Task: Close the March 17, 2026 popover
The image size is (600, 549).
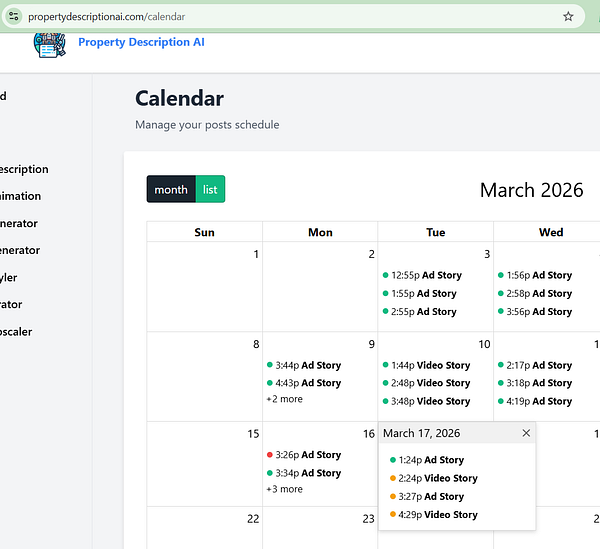Action: tap(526, 433)
